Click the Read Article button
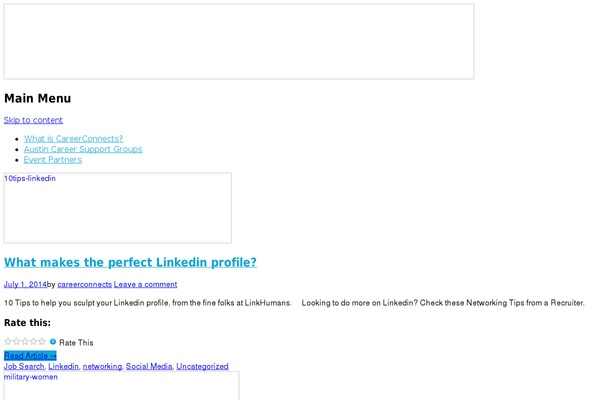 pyautogui.click(x=30, y=355)
